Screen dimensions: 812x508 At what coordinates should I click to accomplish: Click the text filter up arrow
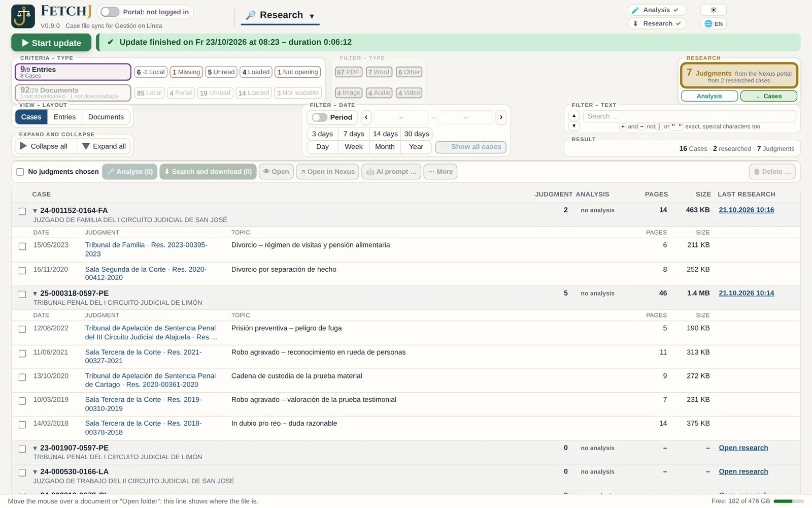click(574, 116)
